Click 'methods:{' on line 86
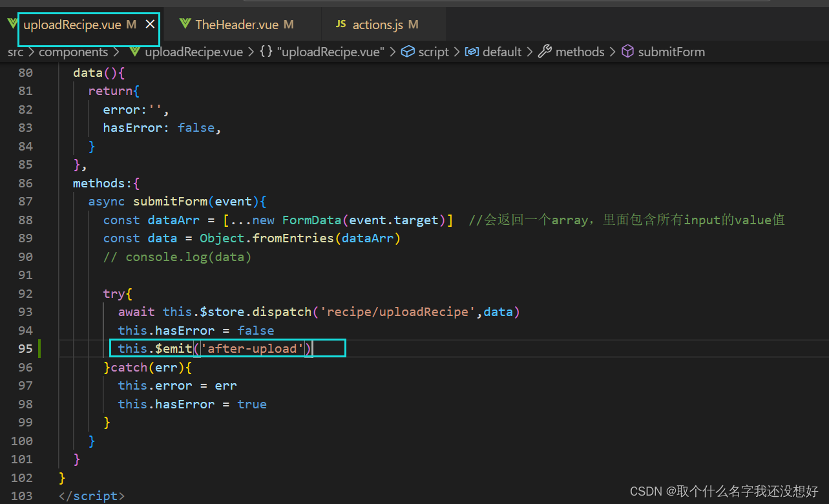829x504 pixels. coord(106,184)
